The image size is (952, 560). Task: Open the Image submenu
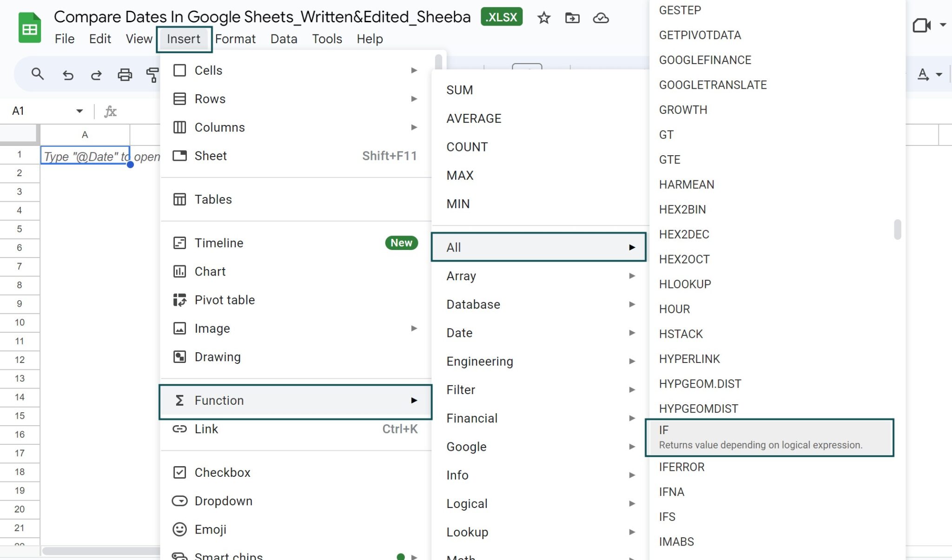coord(296,328)
